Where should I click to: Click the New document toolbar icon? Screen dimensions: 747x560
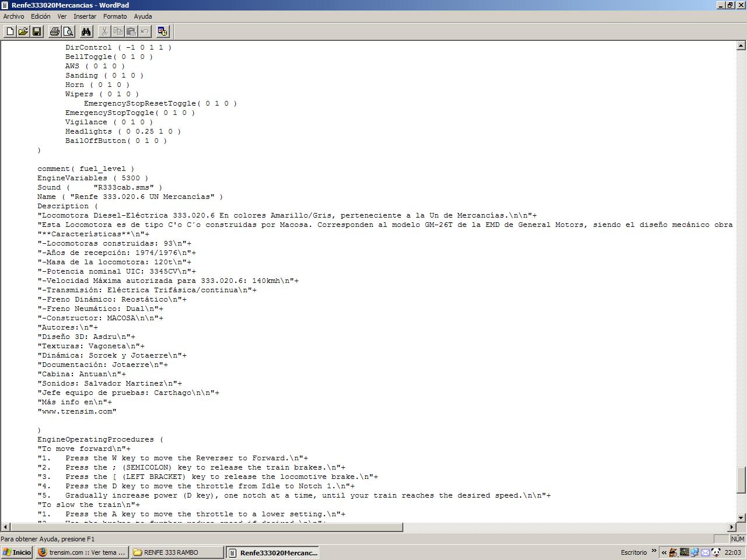point(10,32)
